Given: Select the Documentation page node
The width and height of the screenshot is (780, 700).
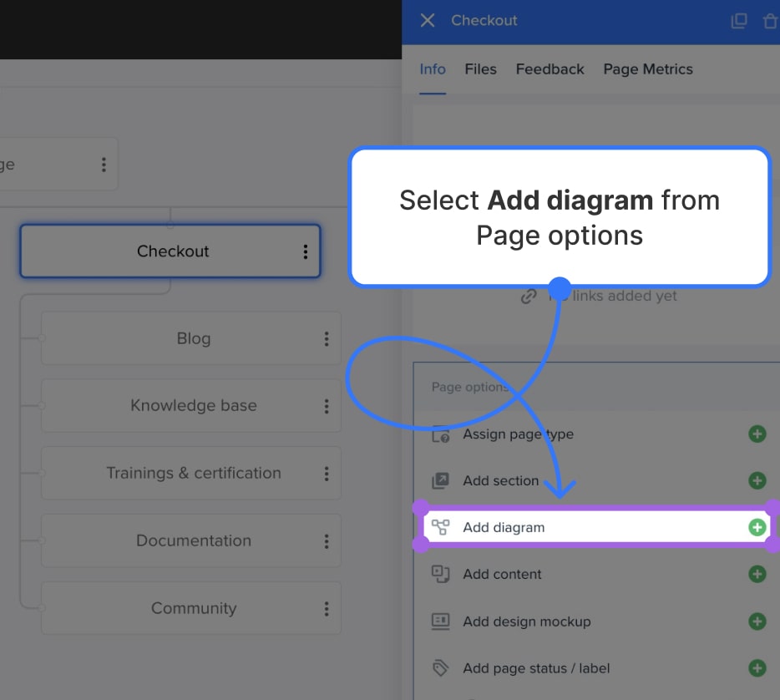Looking at the screenshot, I should tap(191, 540).
